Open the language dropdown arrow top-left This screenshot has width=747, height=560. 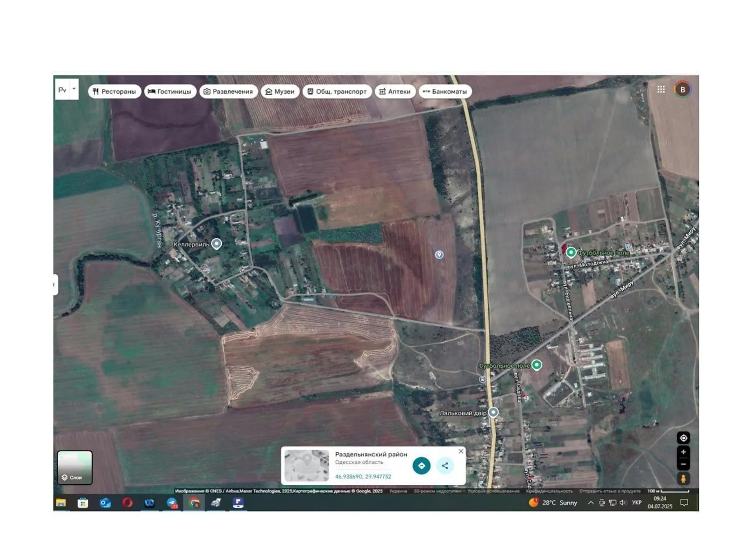(74, 89)
